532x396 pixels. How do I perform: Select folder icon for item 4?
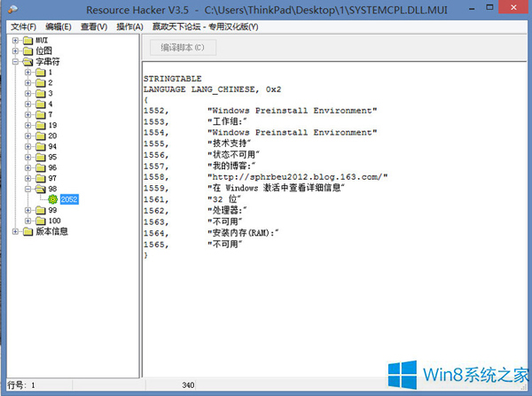(x=41, y=104)
